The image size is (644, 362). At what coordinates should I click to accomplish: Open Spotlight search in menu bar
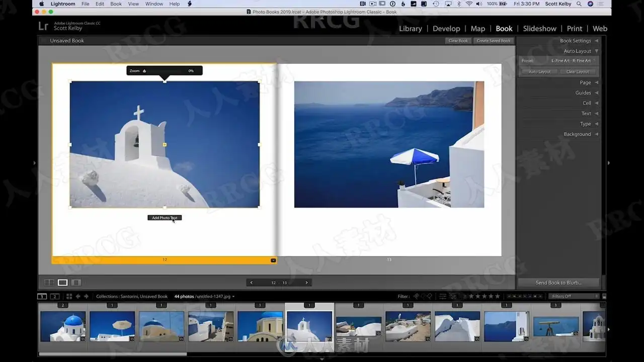[579, 4]
